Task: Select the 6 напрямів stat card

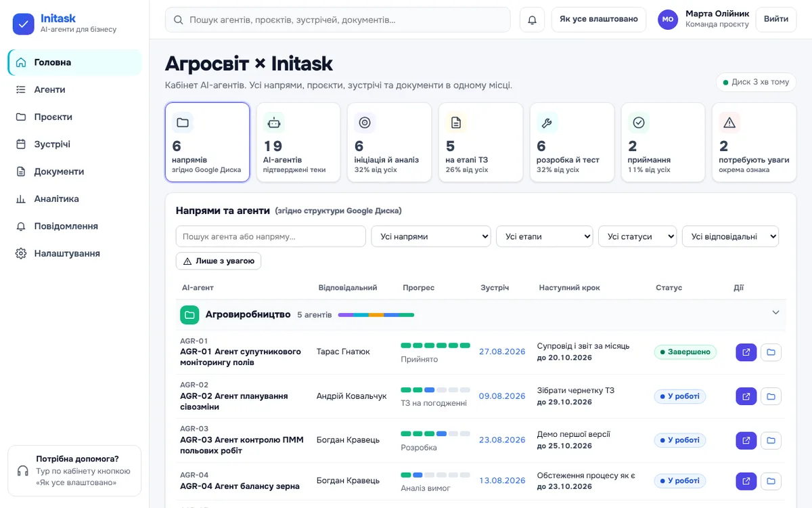Action: 207,142
